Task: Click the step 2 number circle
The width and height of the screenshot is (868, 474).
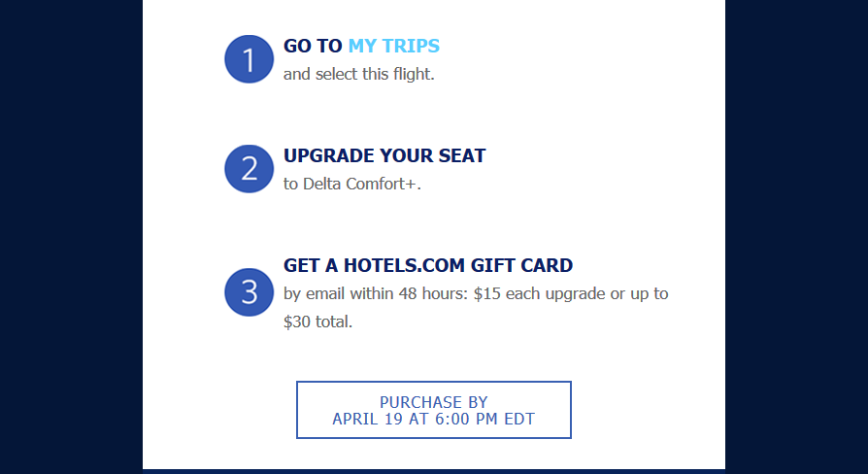Action: coord(250,169)
